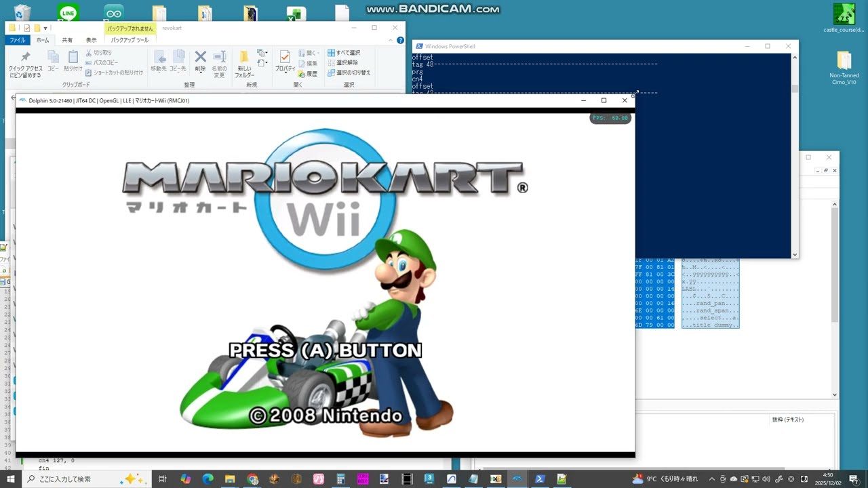Click Select All in Explorer ribbon
Viewport: 868px width, 488px height.
click(344, 52)
